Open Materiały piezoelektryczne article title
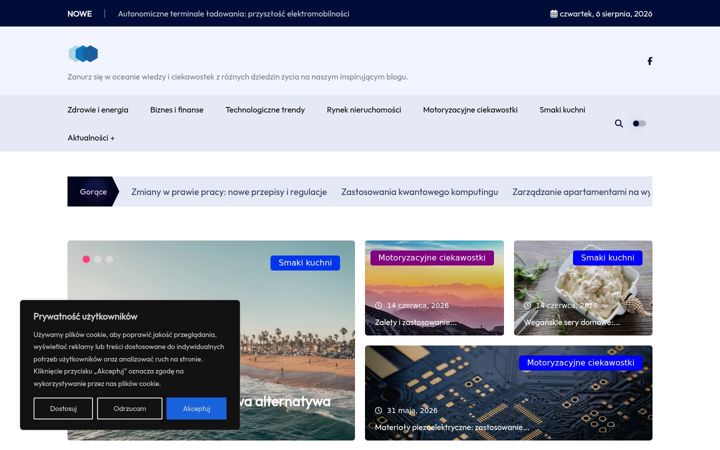The height and width of the screenshot is (450, 720). pos(452,428)
